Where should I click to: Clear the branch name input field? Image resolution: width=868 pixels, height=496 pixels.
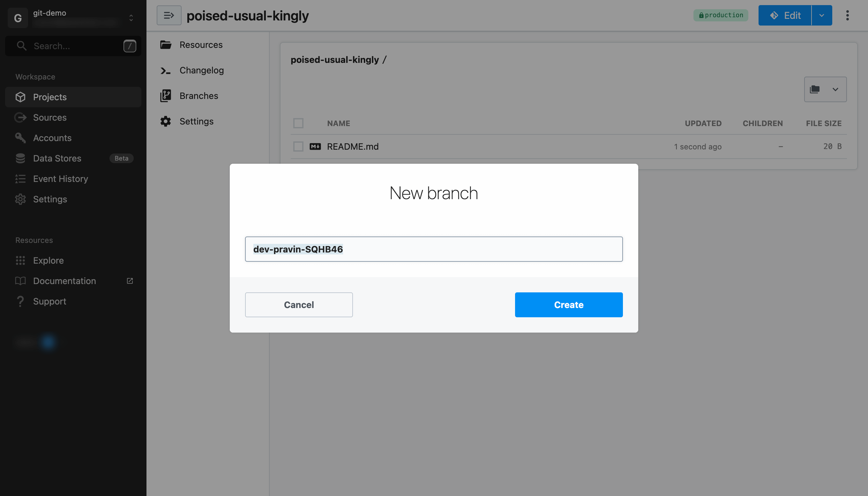click(x=434, y=249)
